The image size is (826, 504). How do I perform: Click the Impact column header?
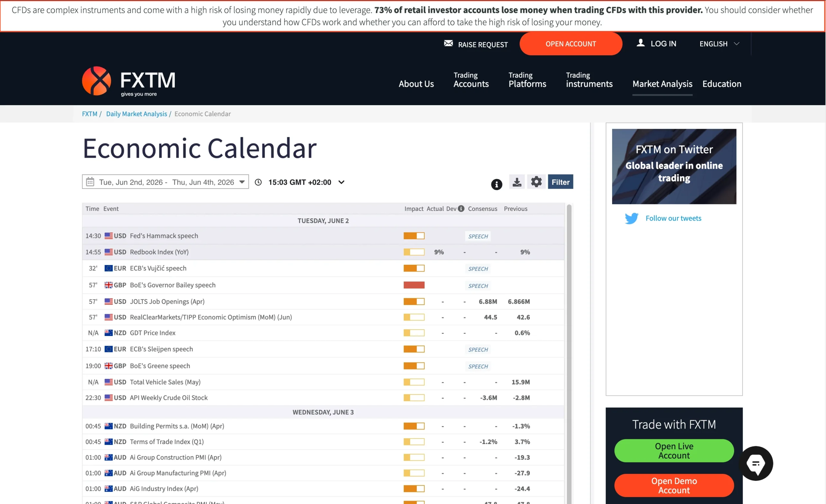(x=414, y=209)
